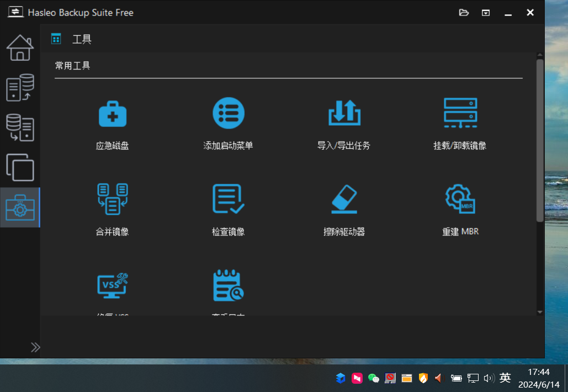Switch to the Backup sidebar section
The width and height of the screenshot is (568, 392).
point(20,88)
